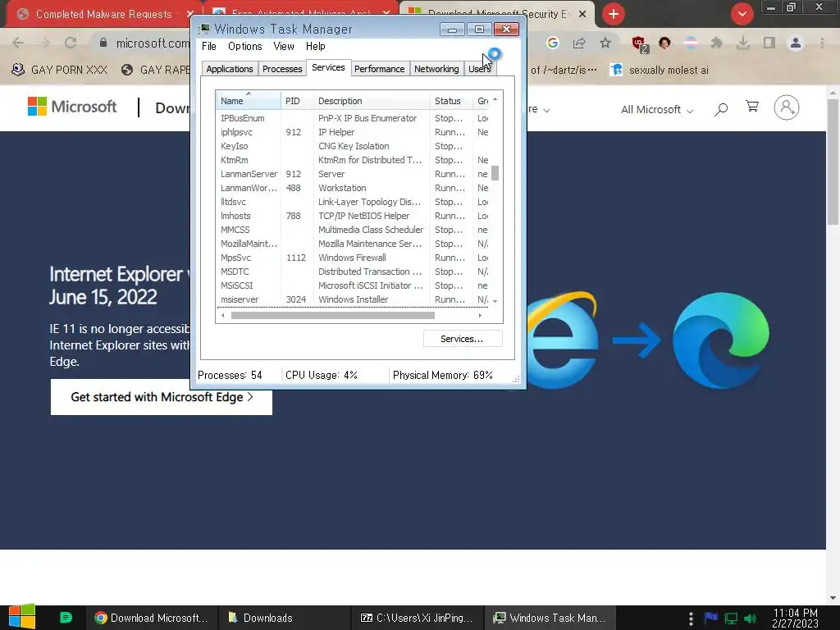Click the Google icon in the address bar
Screen dimensions: 840x630
click(x=552, y=43)
